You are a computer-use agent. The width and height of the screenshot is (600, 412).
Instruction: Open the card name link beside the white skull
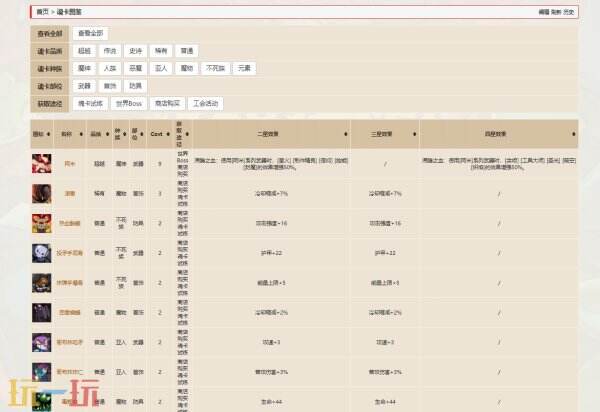(x=70, y=253)
